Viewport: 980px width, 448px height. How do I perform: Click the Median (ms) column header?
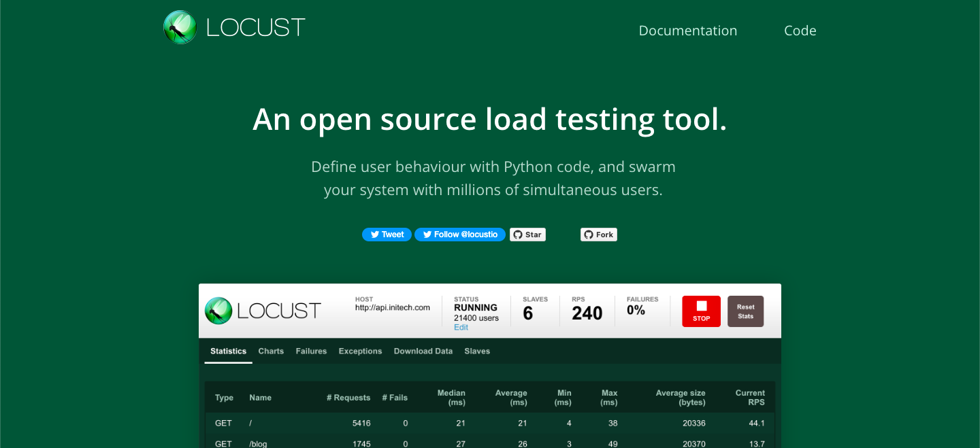[451, 398]
